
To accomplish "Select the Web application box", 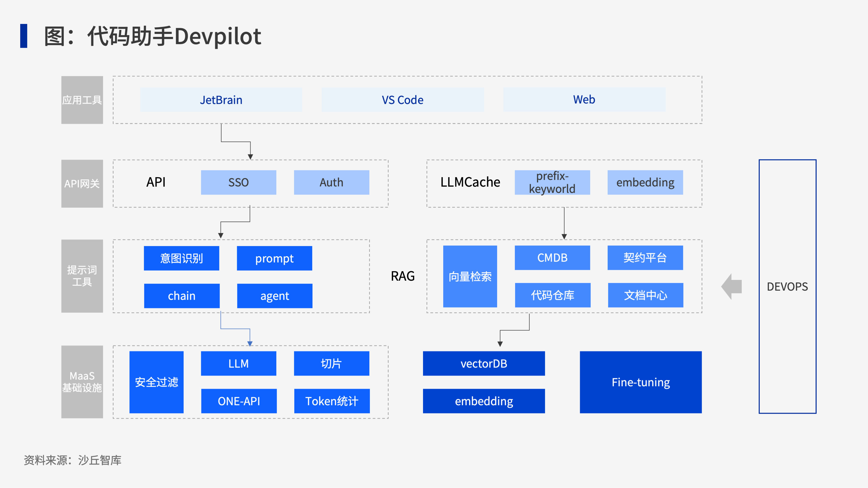I will coord(584,100).
